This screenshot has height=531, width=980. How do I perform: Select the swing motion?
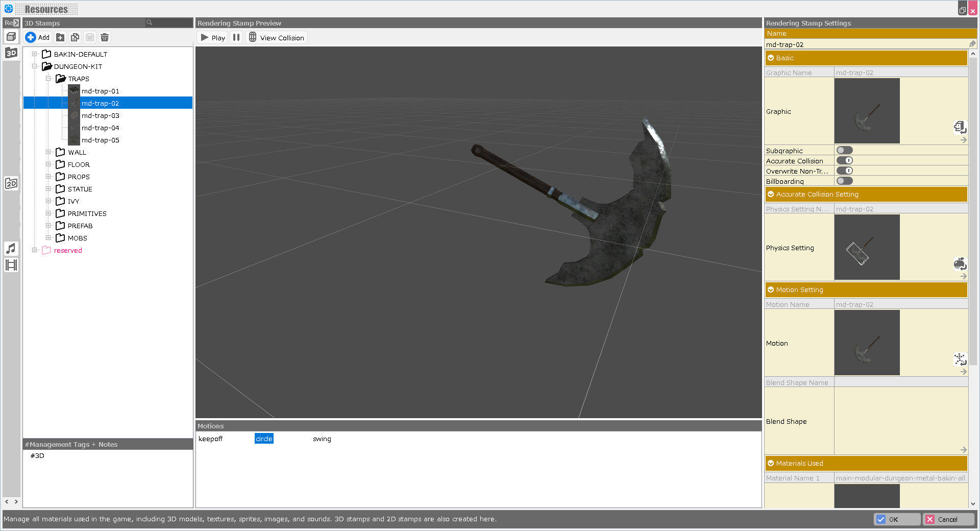[322, 439]
